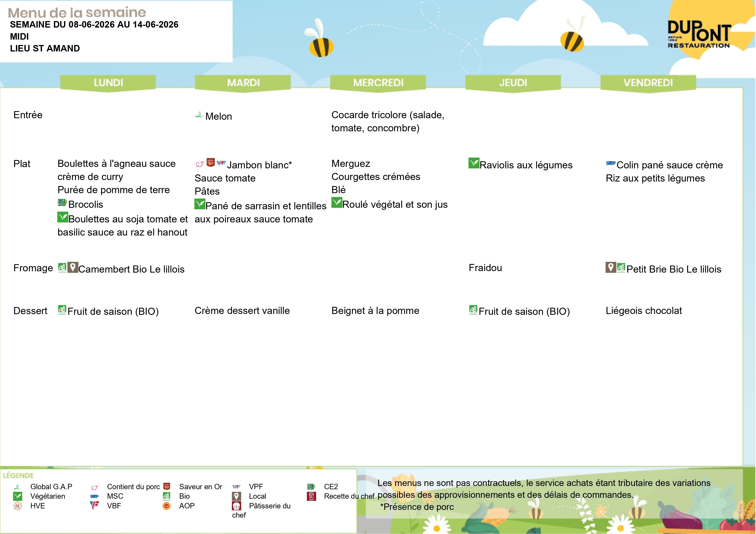Image resolution: width=756 pixels, height=534 pixels.
Task: Click the CE2 icon in the legend
Action: coord(311,487)
